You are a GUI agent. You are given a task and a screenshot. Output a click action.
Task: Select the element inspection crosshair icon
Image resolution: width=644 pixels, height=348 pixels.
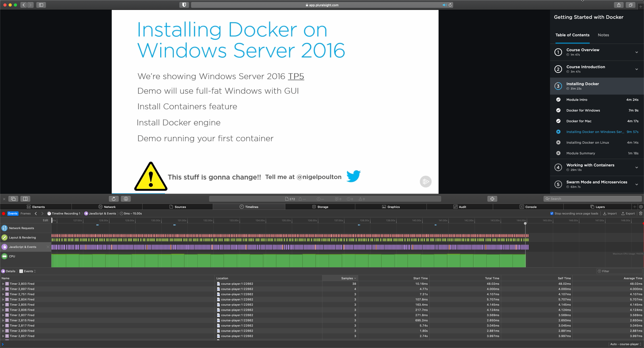(x=492, y=199)
